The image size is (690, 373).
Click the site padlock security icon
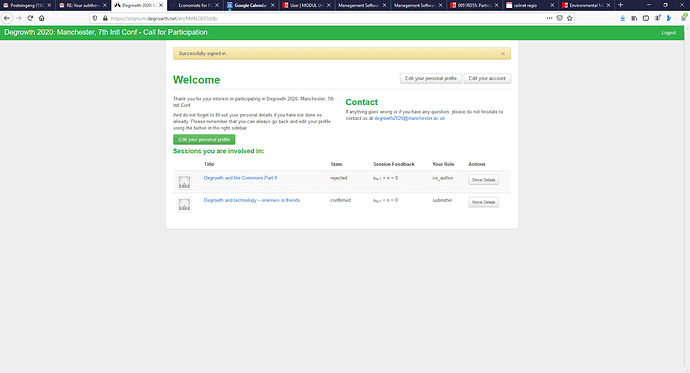(x=105, y=18)
